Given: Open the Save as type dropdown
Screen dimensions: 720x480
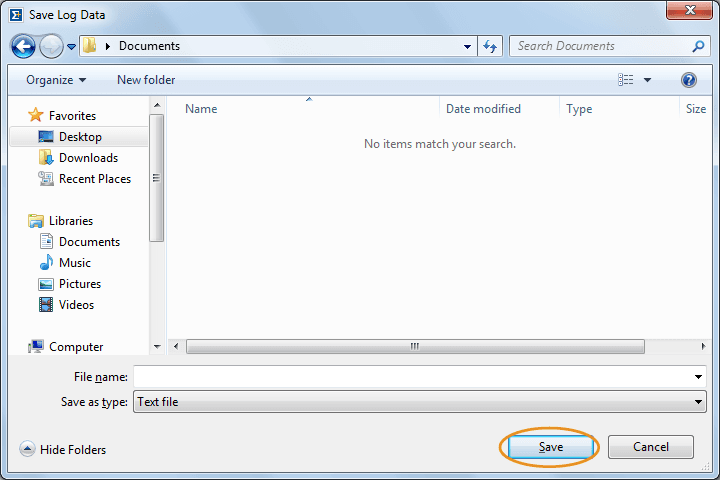Looking at the screenshot, I should (420, 402).
